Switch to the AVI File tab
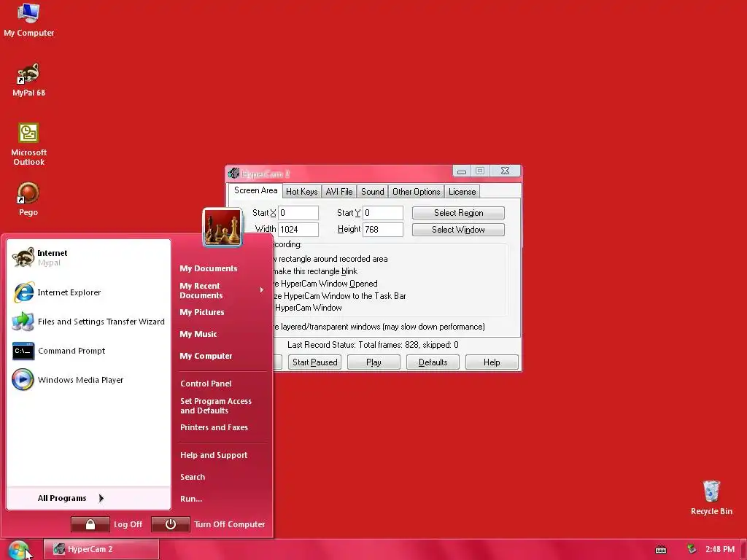747x560 pixels. point(339,192)
